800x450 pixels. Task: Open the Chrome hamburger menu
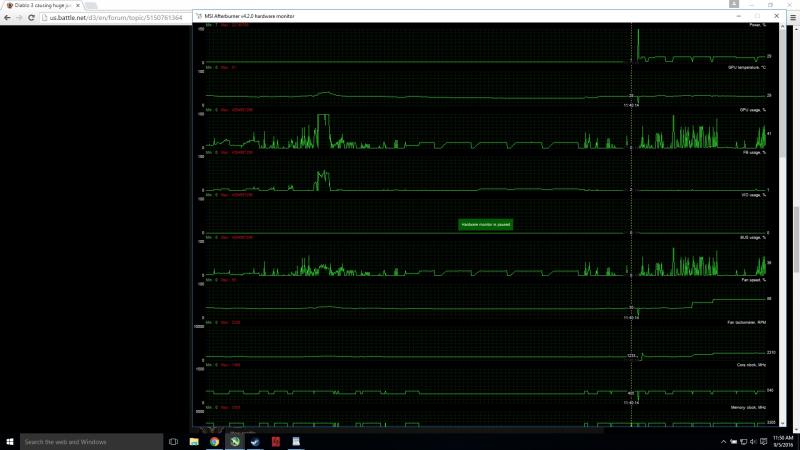pyautogui.click(x=793, y=17)
